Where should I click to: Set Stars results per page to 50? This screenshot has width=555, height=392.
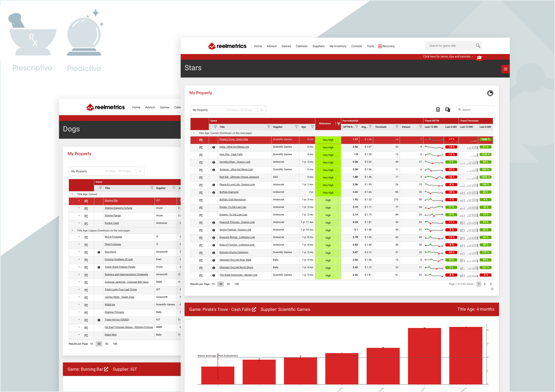[x=228, y=284]
